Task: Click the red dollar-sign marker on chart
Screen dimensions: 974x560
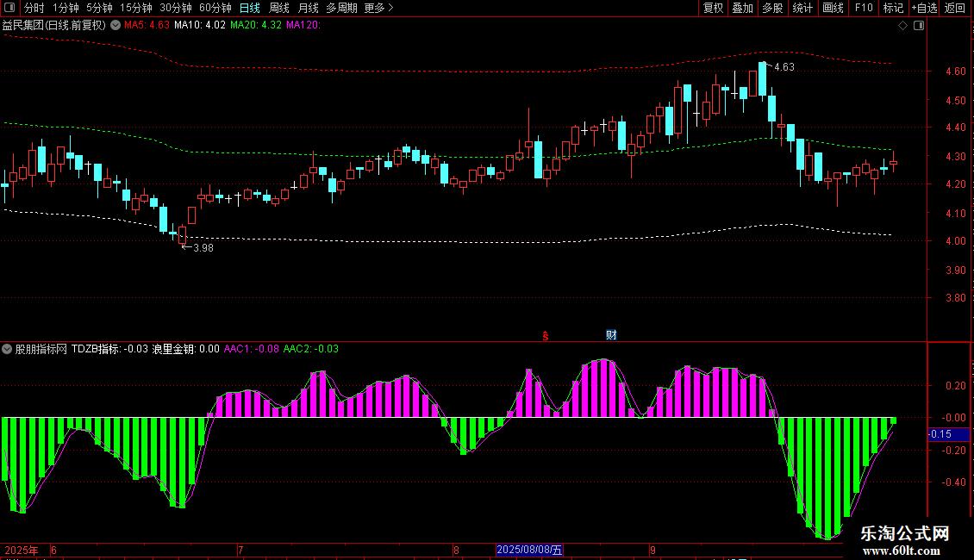Action: (x=546, y=336)
